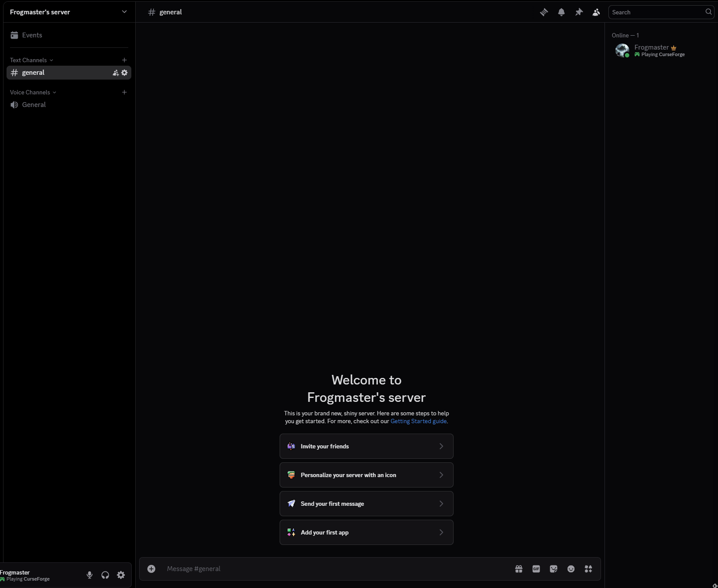Viewport: 718px width, 588px height.
Task: Open the sticker picker
Action: (554, 569)
